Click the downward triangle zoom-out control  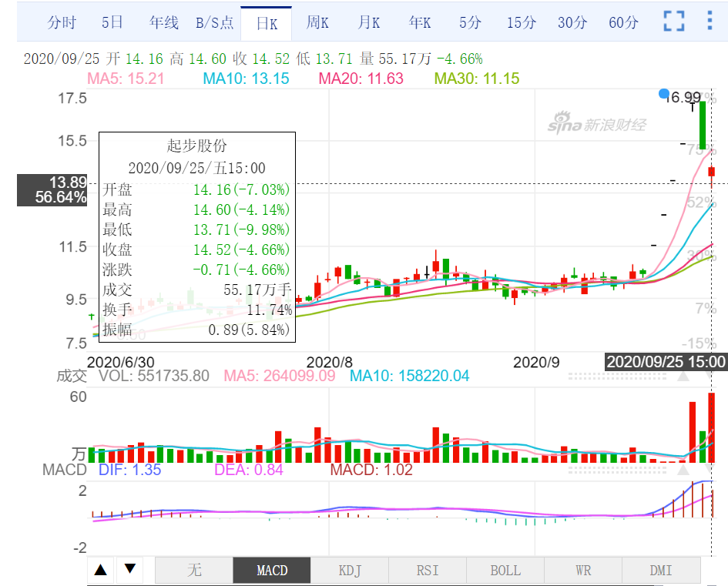point(129,570)
